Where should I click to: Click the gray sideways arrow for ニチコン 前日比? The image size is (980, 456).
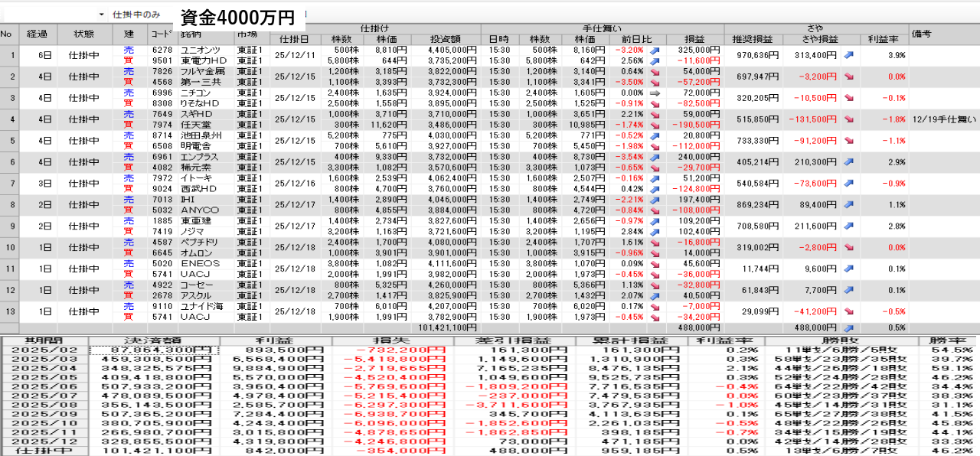coord(655,93)
